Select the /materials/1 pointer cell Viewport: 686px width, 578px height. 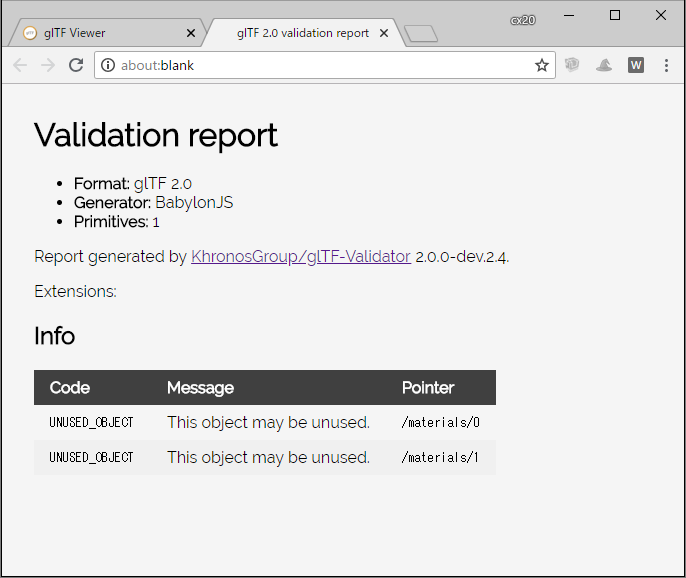tap(440, 457)
